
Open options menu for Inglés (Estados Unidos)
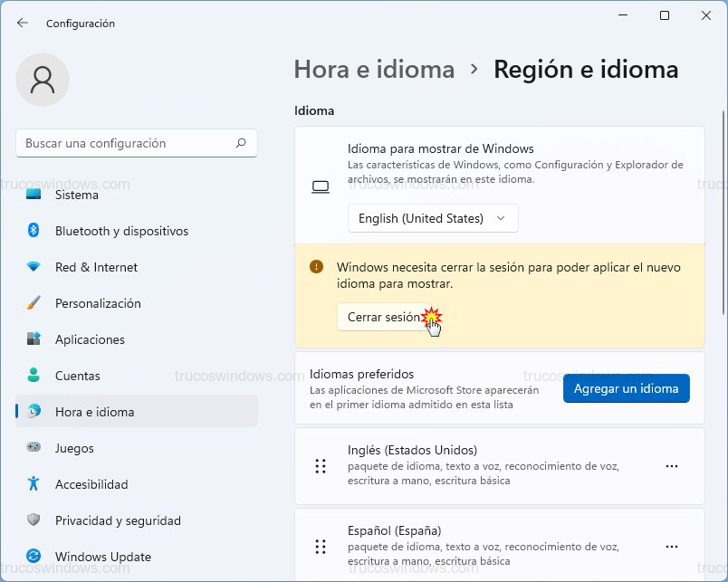(672, 465)
